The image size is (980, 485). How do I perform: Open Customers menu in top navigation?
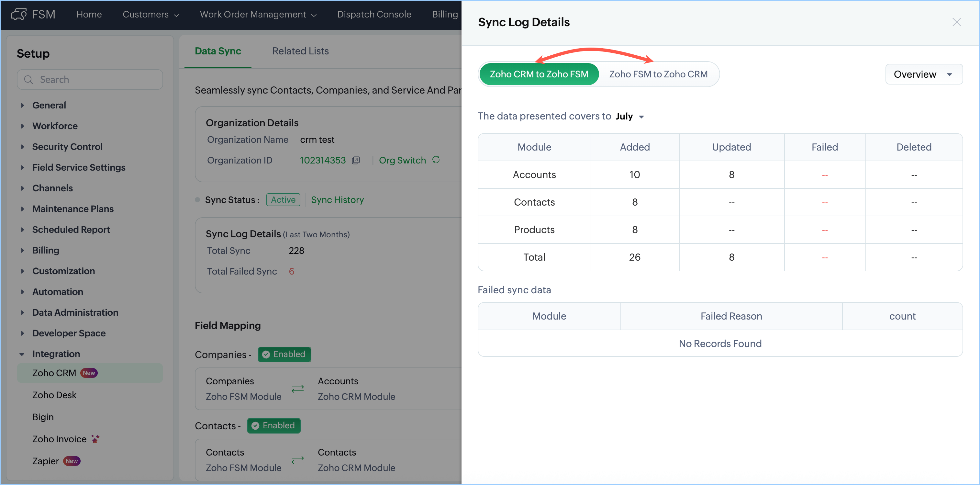pyautogui.click(x=150, y=15)
